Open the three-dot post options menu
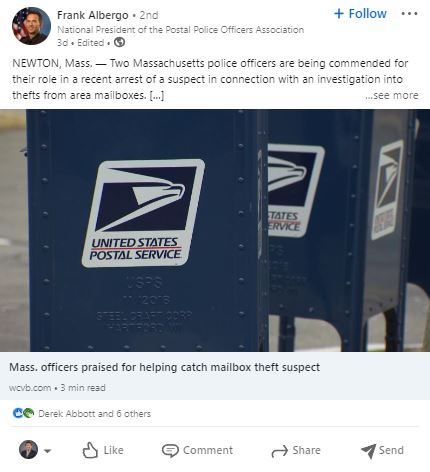Screen dimensions: 430x472 [409, 14]
